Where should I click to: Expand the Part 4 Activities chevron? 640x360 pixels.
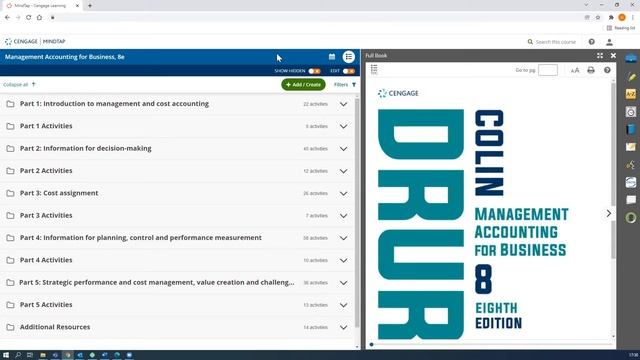[344, 260]
